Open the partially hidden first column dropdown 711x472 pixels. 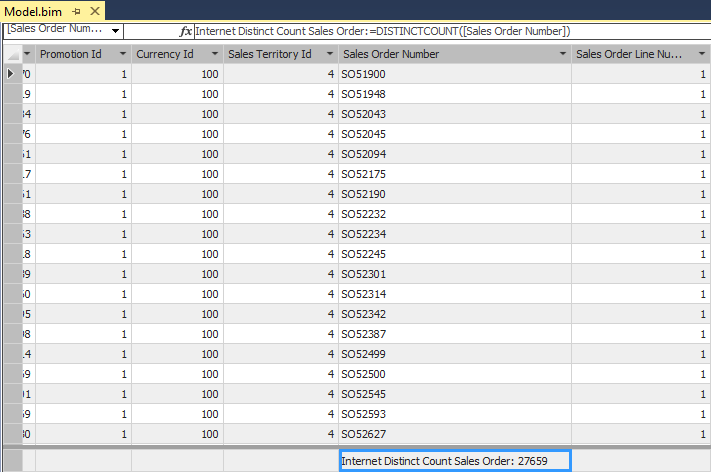pyautogui.click(x=28, y=54)
